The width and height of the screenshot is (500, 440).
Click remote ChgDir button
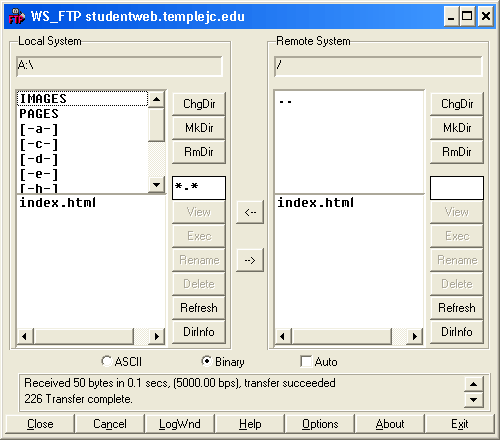click(x=457, y=104)
